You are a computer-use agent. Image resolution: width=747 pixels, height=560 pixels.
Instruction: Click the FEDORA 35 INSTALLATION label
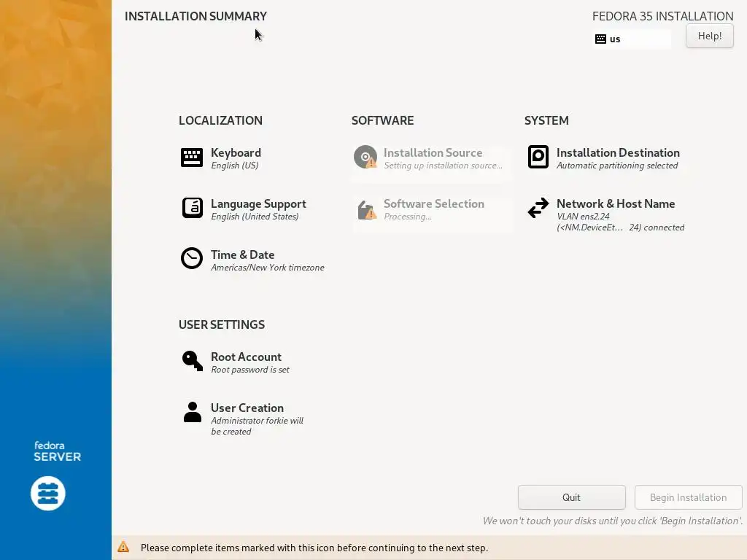[x=662, y=16]
